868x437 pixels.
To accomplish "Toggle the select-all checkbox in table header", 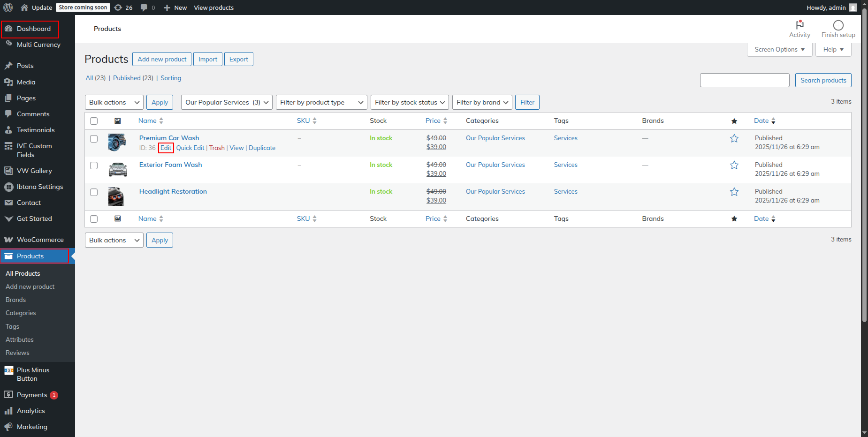I will 94,121.
